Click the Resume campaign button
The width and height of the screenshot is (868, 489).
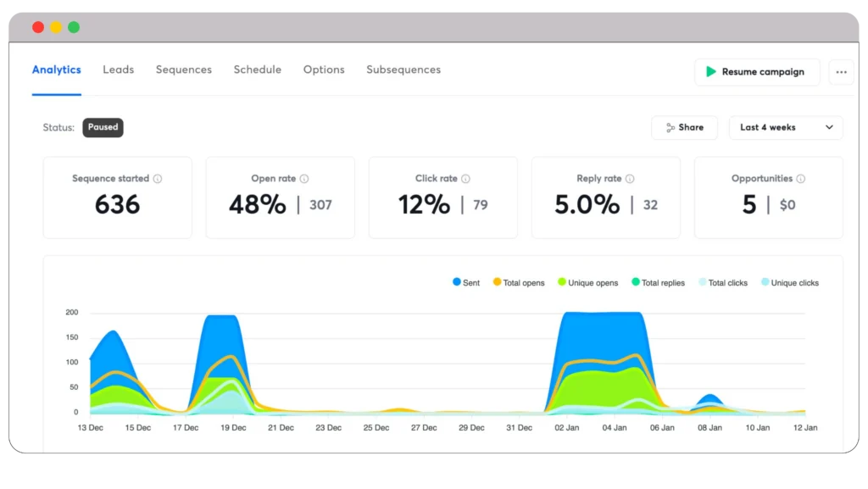point(757,72)
